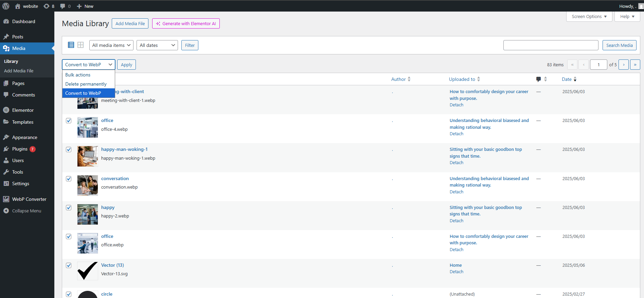Open Add Media File sidebar submenu item
The image size is (644, 298).
tap(19, 71)
